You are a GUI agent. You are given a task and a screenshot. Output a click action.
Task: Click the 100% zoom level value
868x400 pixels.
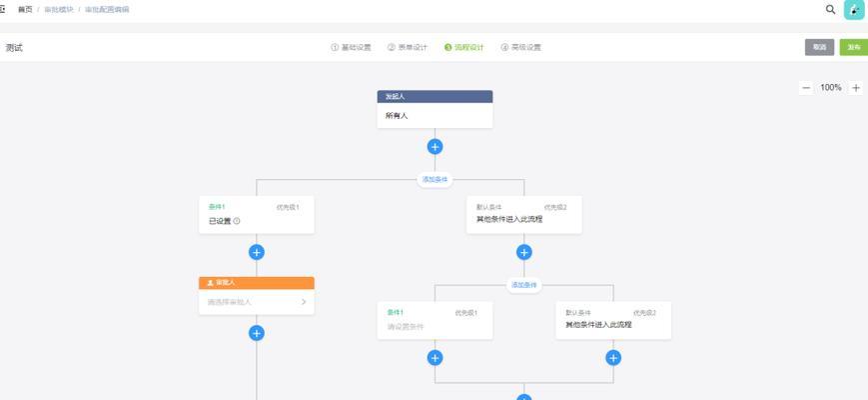click(x=831, y=88)
